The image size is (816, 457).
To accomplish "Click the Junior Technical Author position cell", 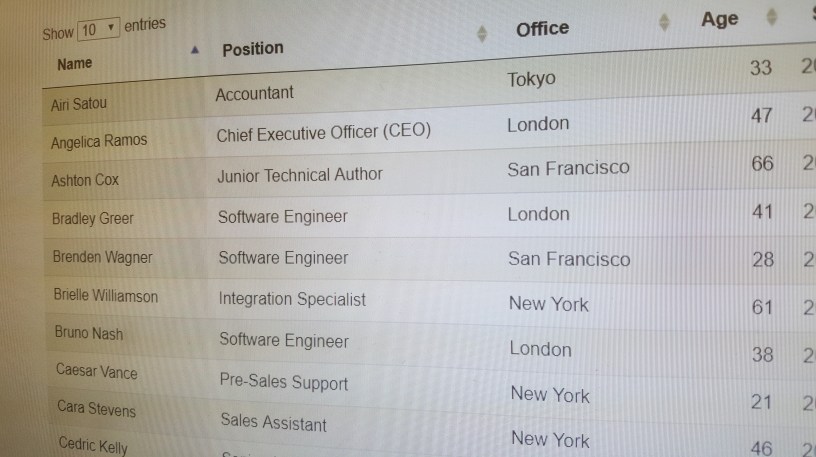I will click(x=300, y=174).
